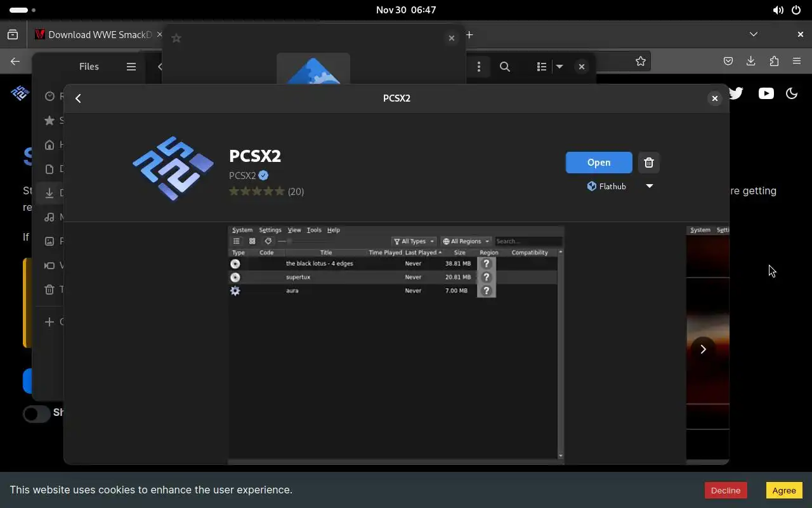Viewport: 812px width, 508px height.
Task: Switch Files to list view
Action: (541, 67)
